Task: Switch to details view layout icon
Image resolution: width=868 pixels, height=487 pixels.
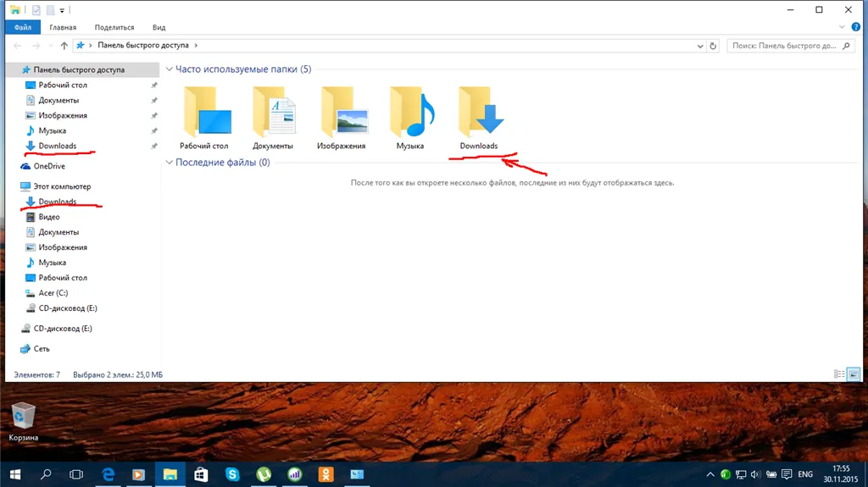Action: coord(839,374)
